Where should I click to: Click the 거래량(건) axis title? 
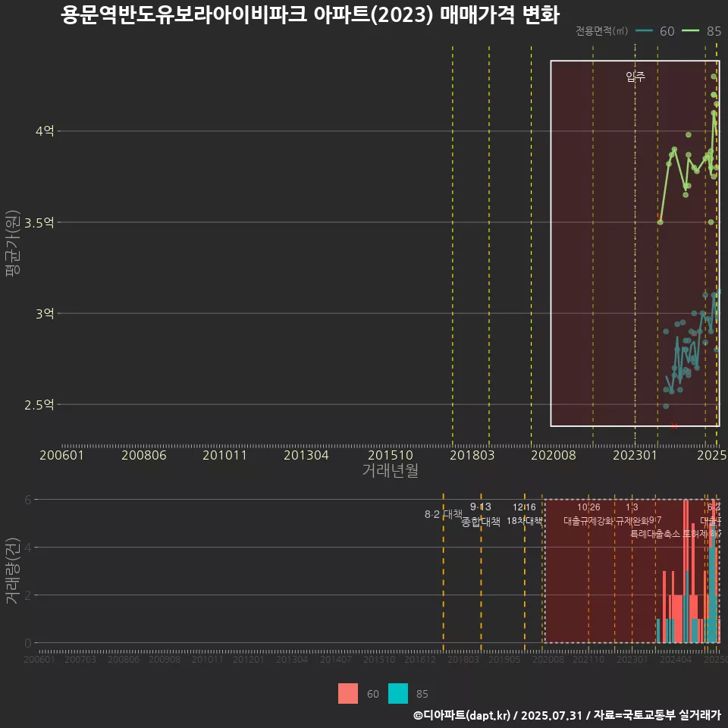(13, 570)
